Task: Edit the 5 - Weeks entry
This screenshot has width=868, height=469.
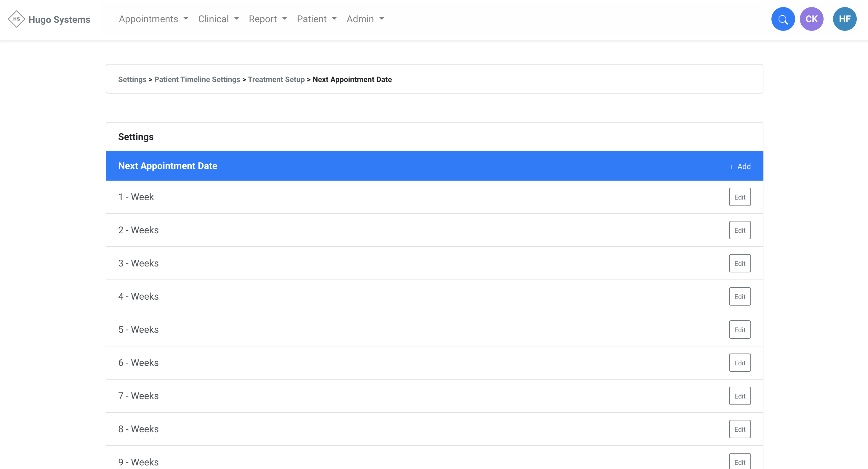Action: (740, 330)
